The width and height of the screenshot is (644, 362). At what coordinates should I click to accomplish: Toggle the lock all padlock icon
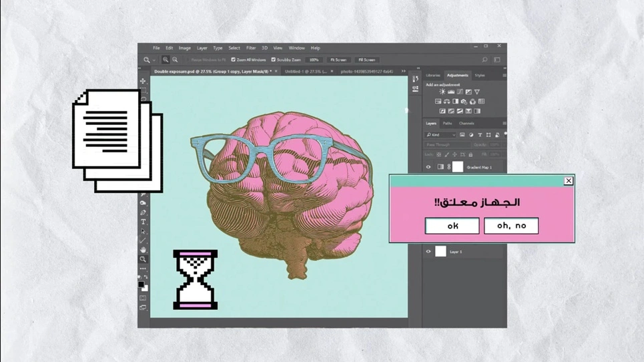pos(470,154)
